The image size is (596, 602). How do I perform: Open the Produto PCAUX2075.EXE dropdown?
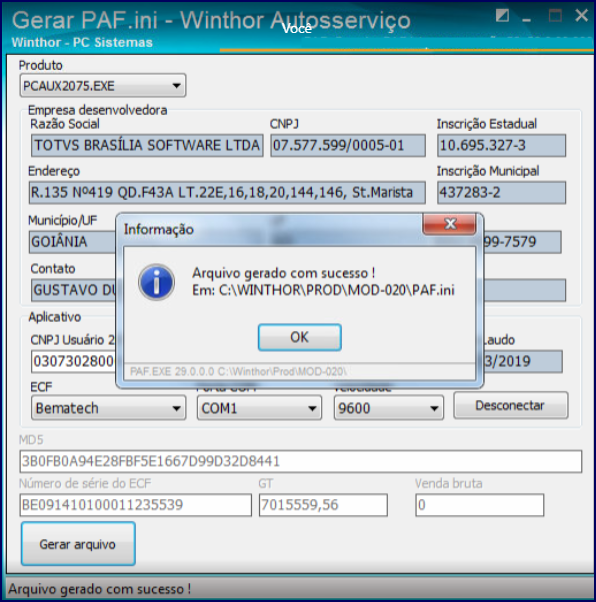pos(103,85)
